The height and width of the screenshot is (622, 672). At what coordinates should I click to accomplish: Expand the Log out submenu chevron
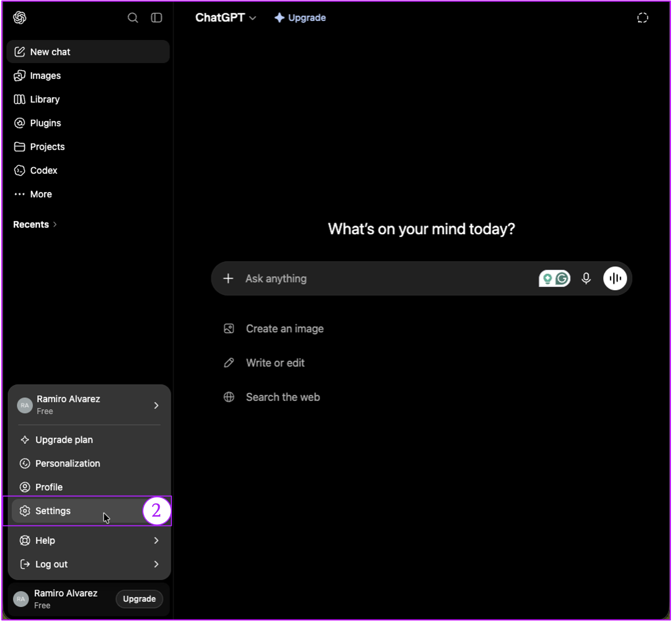[156, 564]
